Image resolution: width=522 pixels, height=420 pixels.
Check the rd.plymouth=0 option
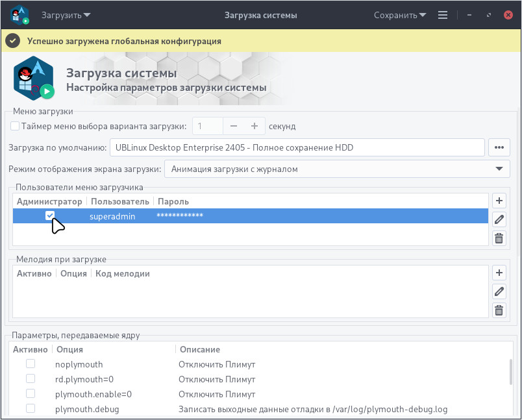(x=31, y=378)
